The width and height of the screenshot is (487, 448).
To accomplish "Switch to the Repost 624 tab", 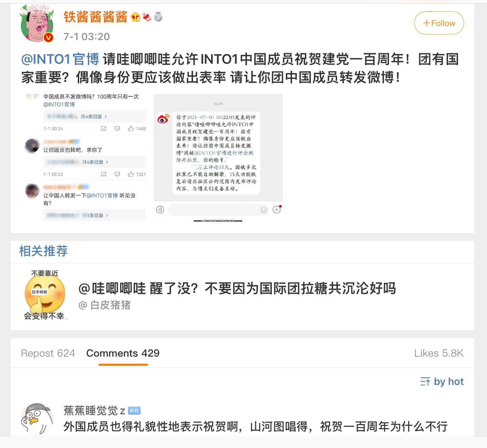I will tap(48, 353).
